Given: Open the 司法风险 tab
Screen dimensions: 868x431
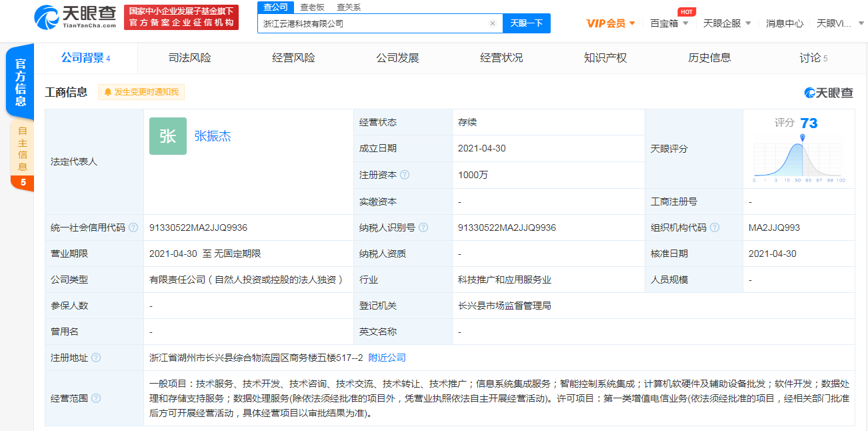Looking at the screenshot, I should [190, 58].
